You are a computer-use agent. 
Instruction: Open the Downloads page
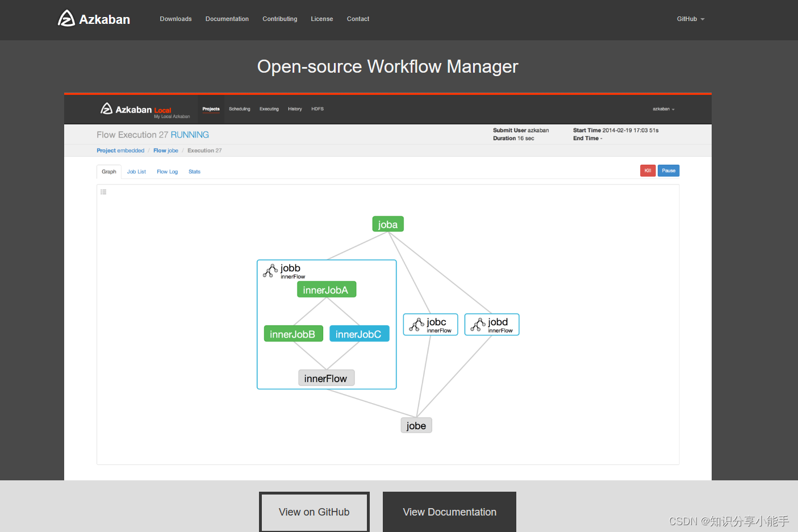coord(176,19)
